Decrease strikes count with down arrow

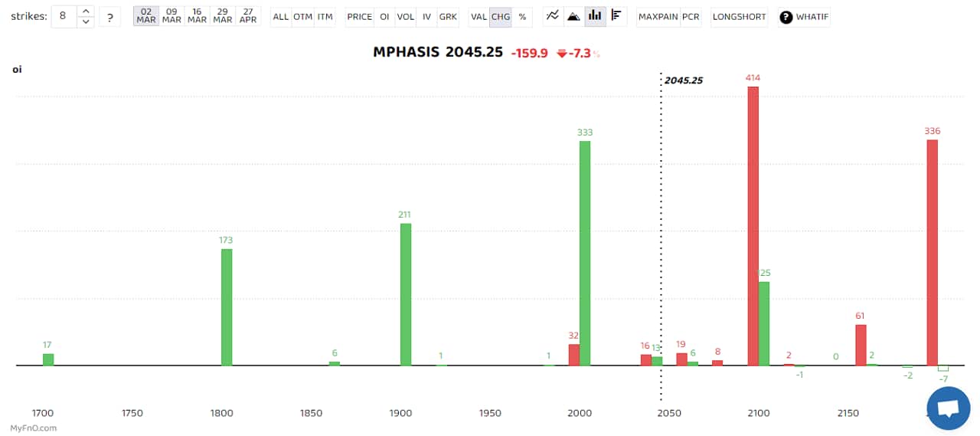point(86,22)
